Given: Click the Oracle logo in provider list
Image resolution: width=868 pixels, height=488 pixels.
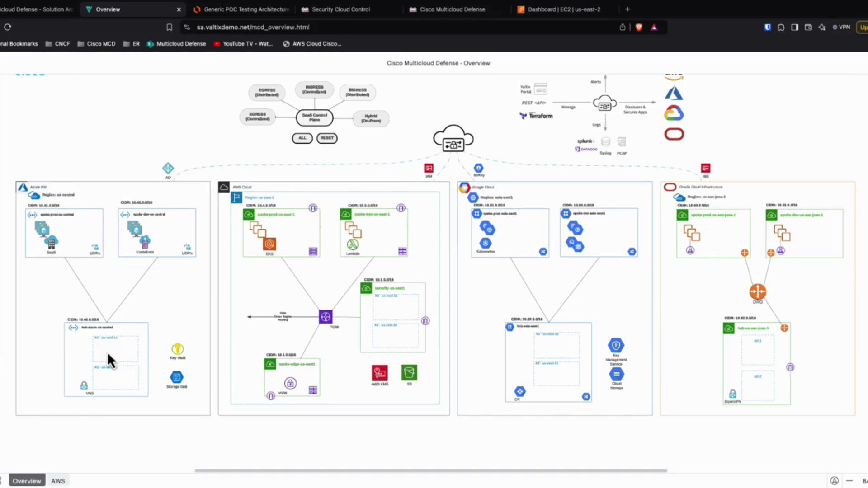Looking at the screenshot, I should (x=674, y=134).
